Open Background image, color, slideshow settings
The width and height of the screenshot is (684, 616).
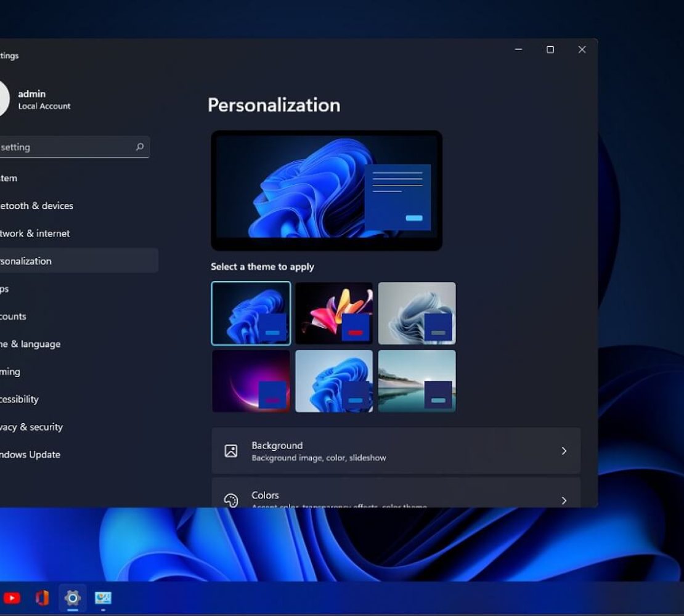point(396,451)
